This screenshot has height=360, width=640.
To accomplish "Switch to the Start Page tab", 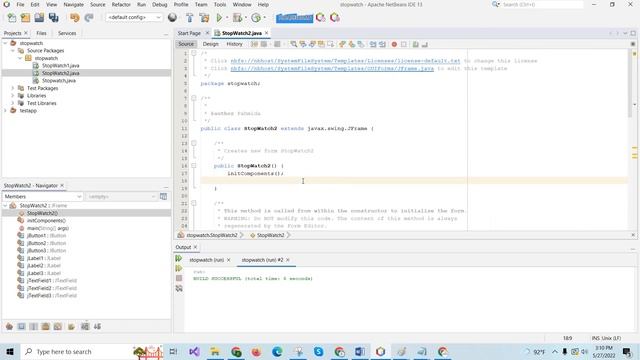I will pyautogui.click(x=189, y=33).
